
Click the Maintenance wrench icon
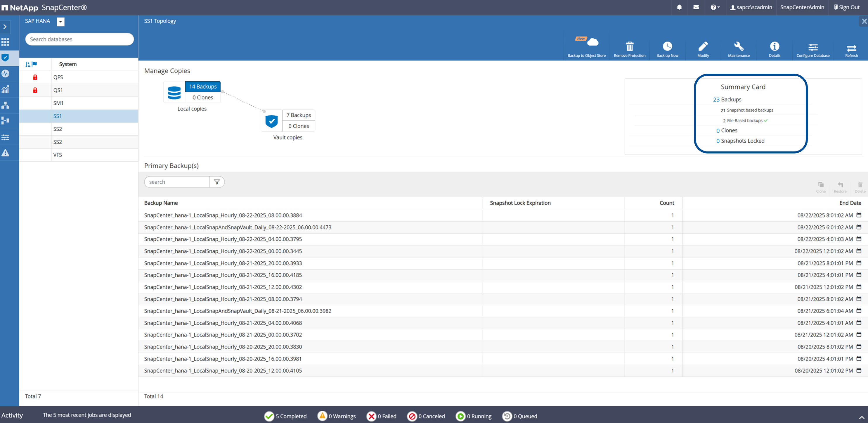pos(738,46)
